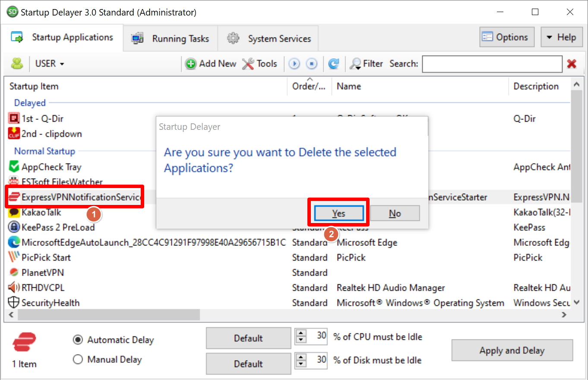Select the "1st - Q-Dir" startup item

point(43,119)
